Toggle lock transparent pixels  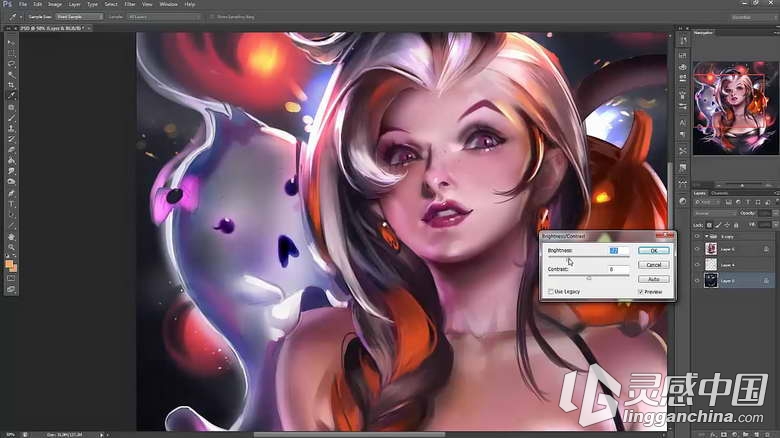click(709, 225)
